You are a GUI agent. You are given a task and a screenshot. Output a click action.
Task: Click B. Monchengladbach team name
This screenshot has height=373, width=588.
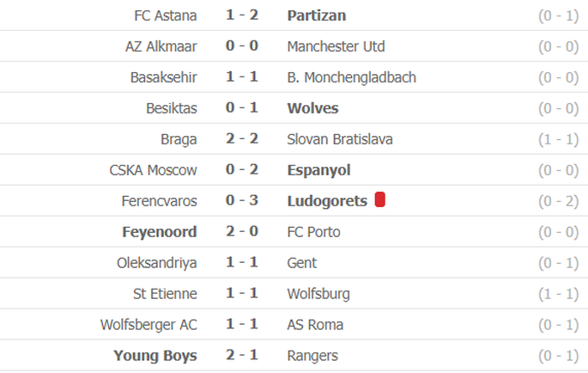[352, 77]
